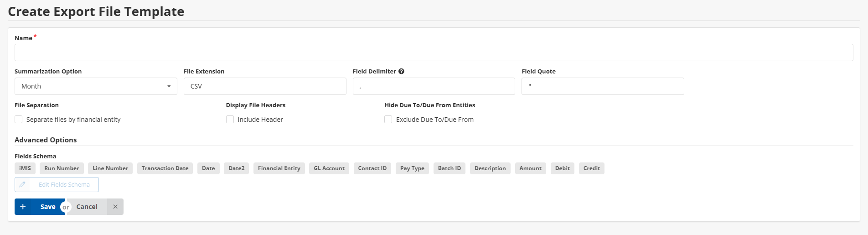Click into the Name text field

coord(434,52)
